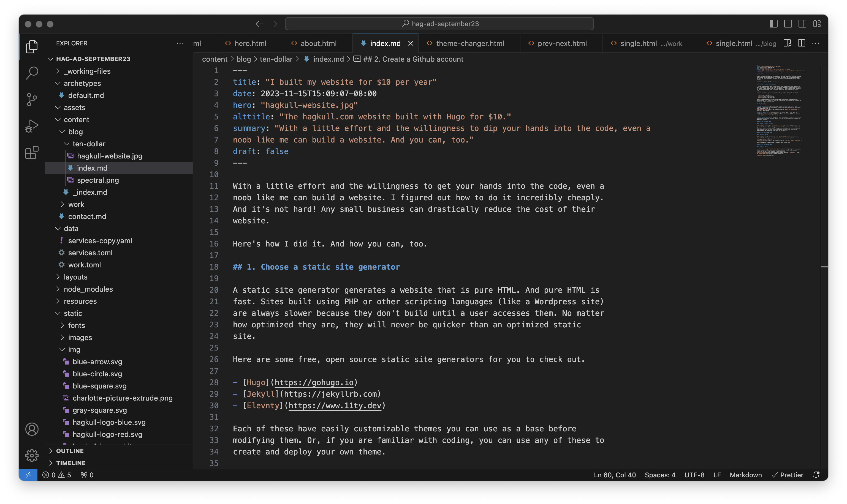Open editor more actions ellipsis
Image resolution: width=847 pixels, height=504 pixels.
tap(815, 43)
